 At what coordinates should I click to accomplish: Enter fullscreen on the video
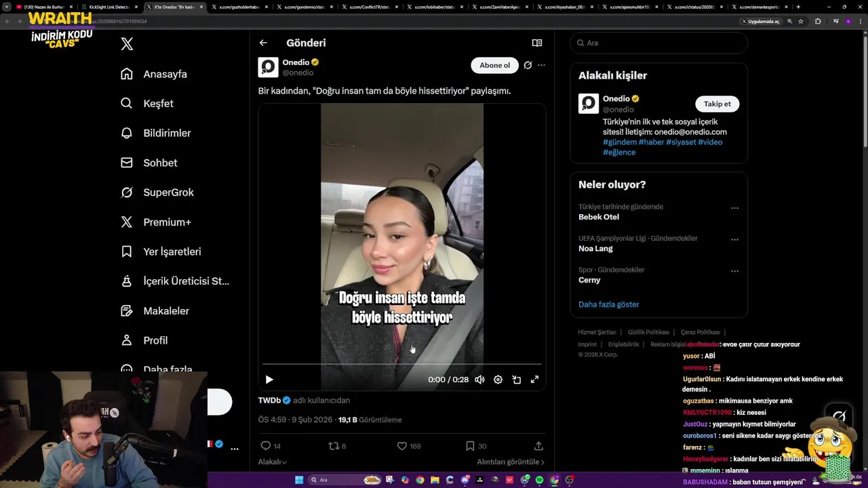534,380
